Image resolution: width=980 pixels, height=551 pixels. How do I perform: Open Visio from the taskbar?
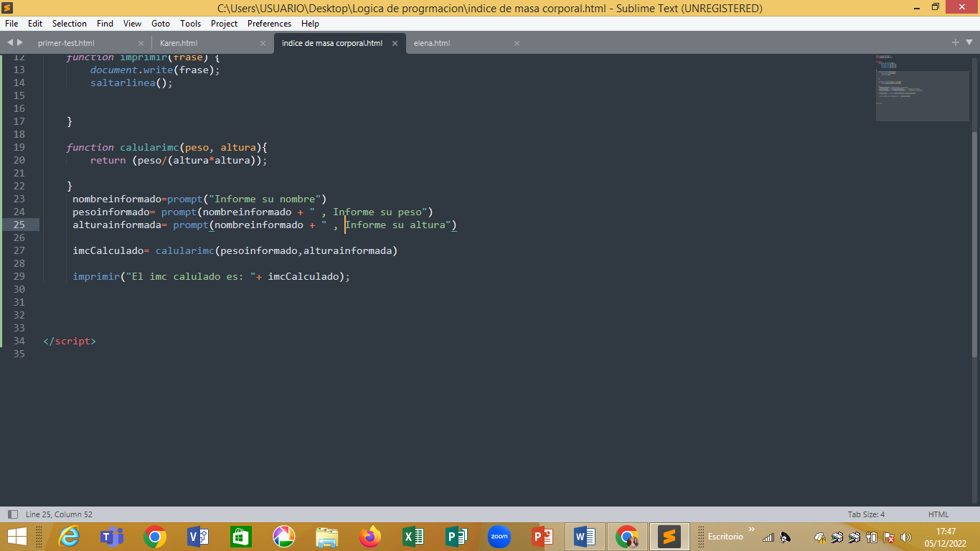(x=198, y=537)
